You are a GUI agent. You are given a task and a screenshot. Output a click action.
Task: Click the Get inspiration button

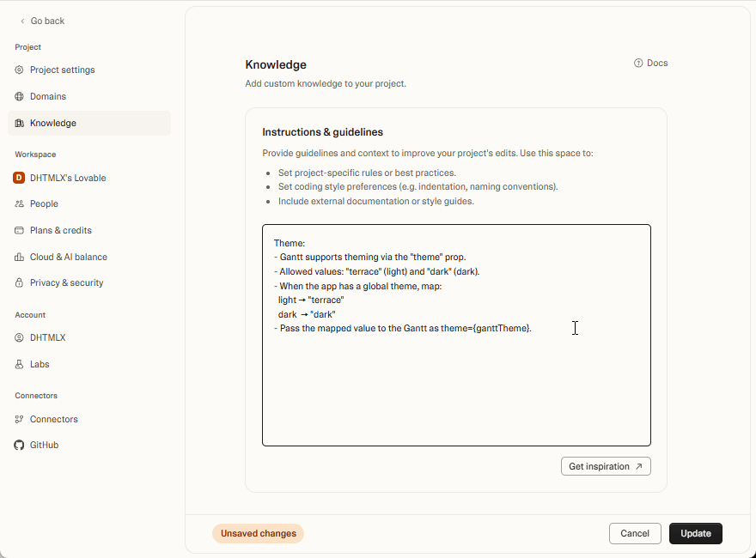tap(606, 466)
